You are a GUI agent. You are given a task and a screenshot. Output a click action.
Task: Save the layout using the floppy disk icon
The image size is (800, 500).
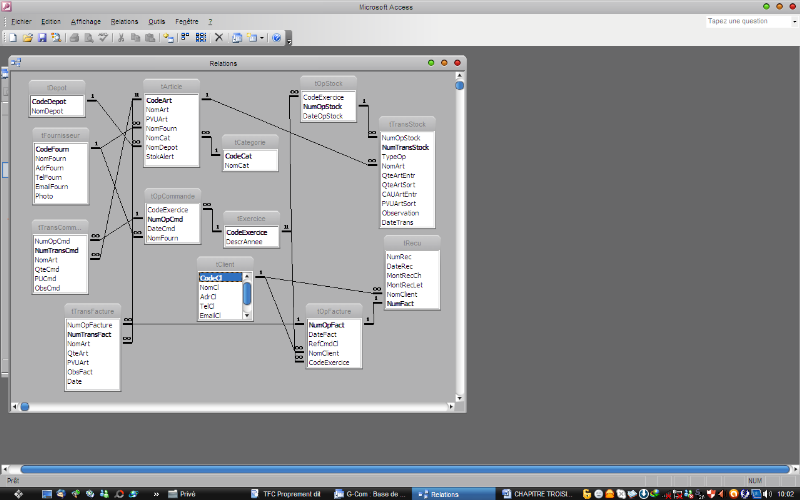click(42, 38)
